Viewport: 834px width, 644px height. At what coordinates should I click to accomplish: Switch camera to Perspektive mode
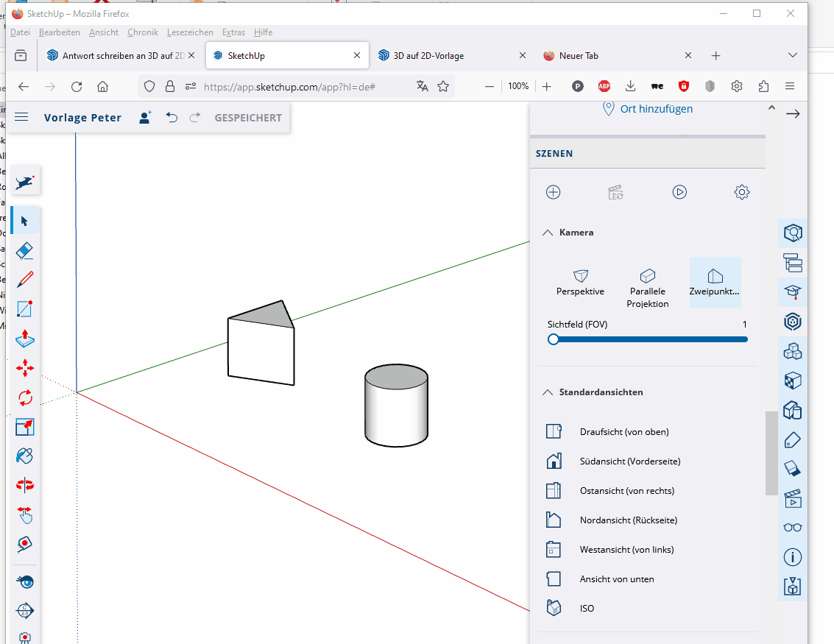tap(580, 283)
